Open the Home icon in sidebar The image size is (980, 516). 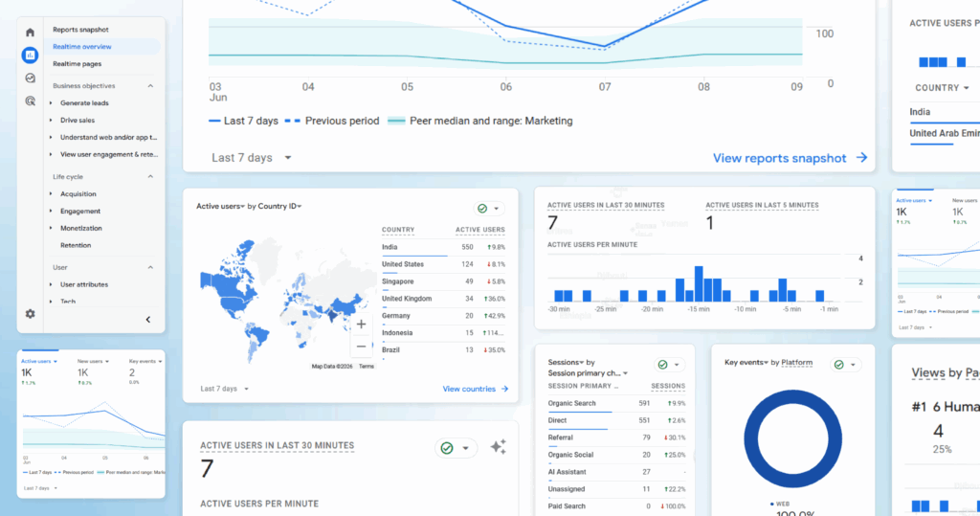point(30,32)
